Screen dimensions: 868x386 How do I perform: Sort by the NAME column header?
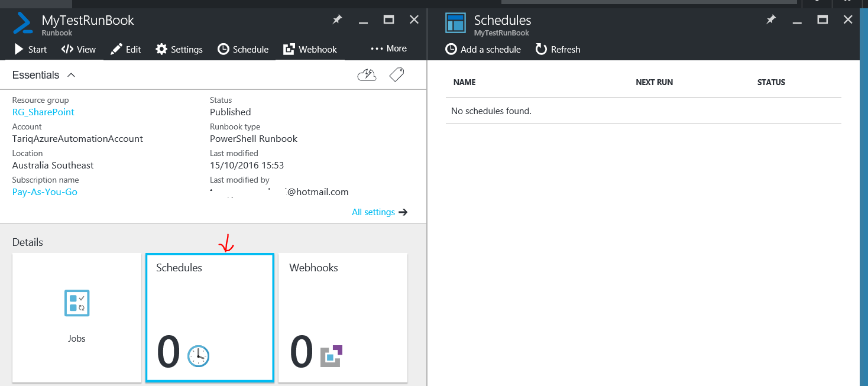click(x=465, y=82)
